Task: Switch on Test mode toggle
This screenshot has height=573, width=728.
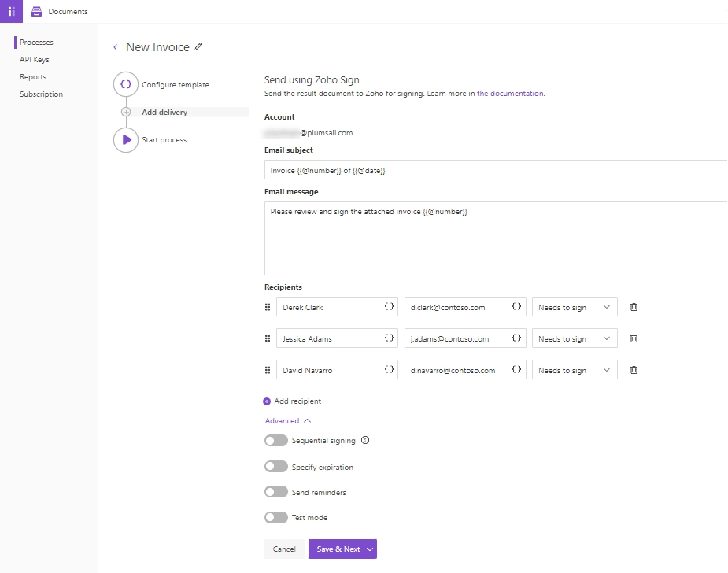Action: click(x=276, y=517)
